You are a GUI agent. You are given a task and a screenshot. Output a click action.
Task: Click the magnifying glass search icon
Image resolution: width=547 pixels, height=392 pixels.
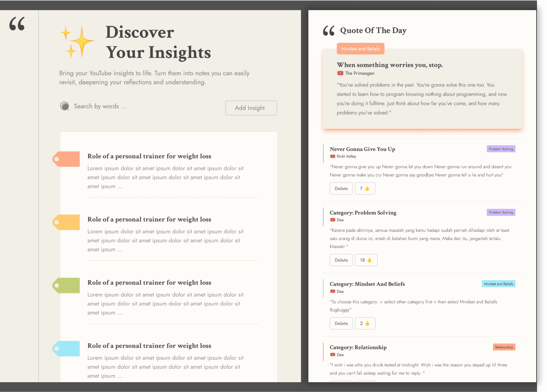[65, 106]
